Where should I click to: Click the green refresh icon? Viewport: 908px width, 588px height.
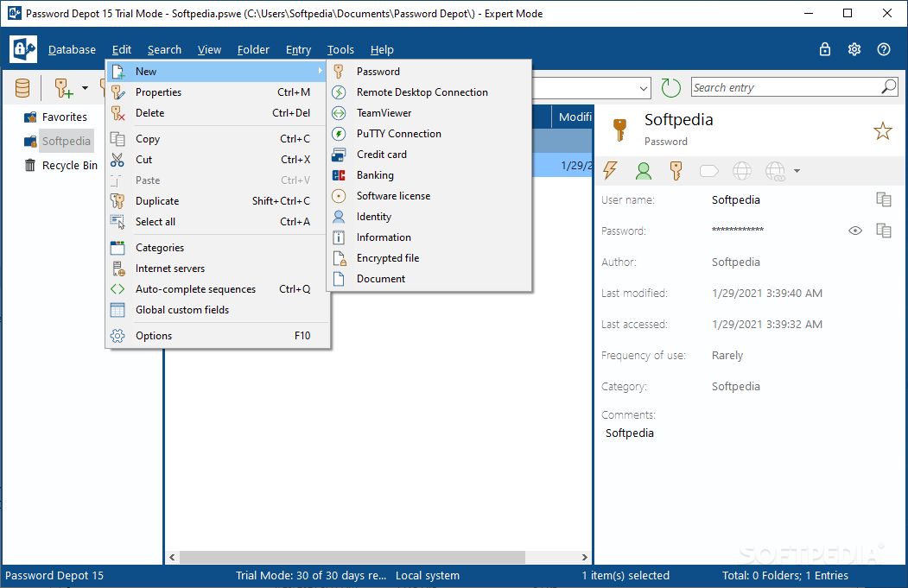point(670,88)
